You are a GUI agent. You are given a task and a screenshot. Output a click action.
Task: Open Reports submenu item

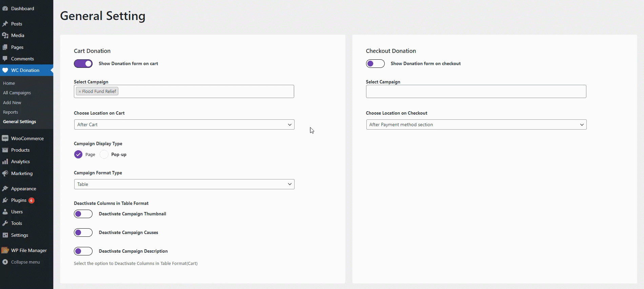coord(11,112)
